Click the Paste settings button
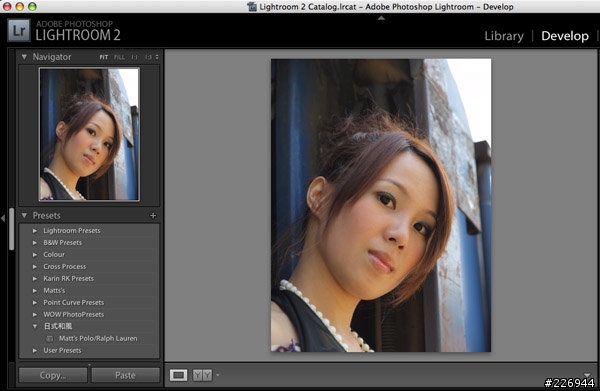The height and width of the screenshot is (391, 600). click(x=126, y=375)
